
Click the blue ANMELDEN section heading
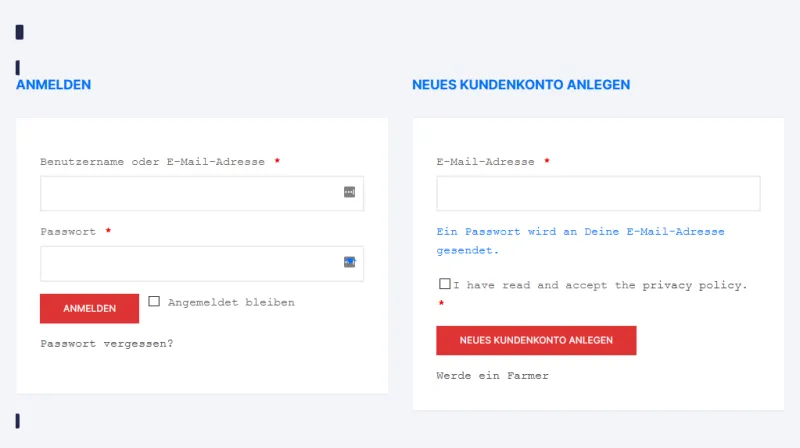point(54,85)
